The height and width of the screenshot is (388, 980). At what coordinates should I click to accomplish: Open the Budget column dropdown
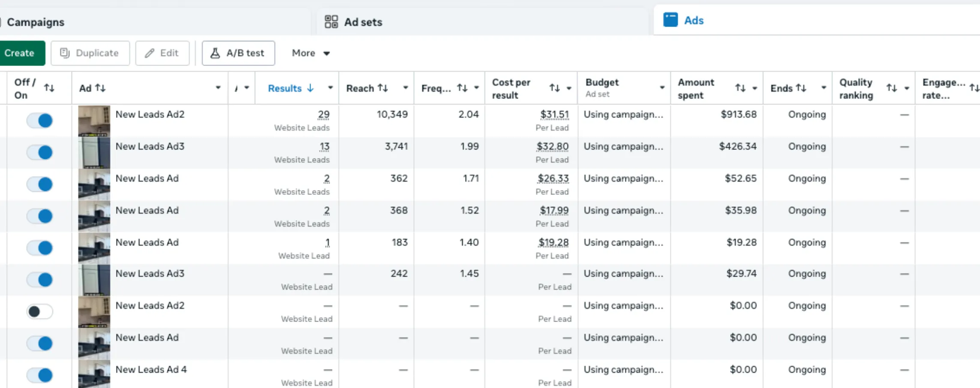662,88
